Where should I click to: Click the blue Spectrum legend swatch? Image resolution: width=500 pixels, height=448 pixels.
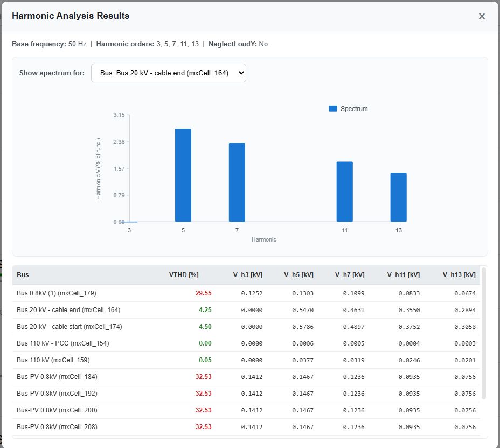(x=333, y=109)
